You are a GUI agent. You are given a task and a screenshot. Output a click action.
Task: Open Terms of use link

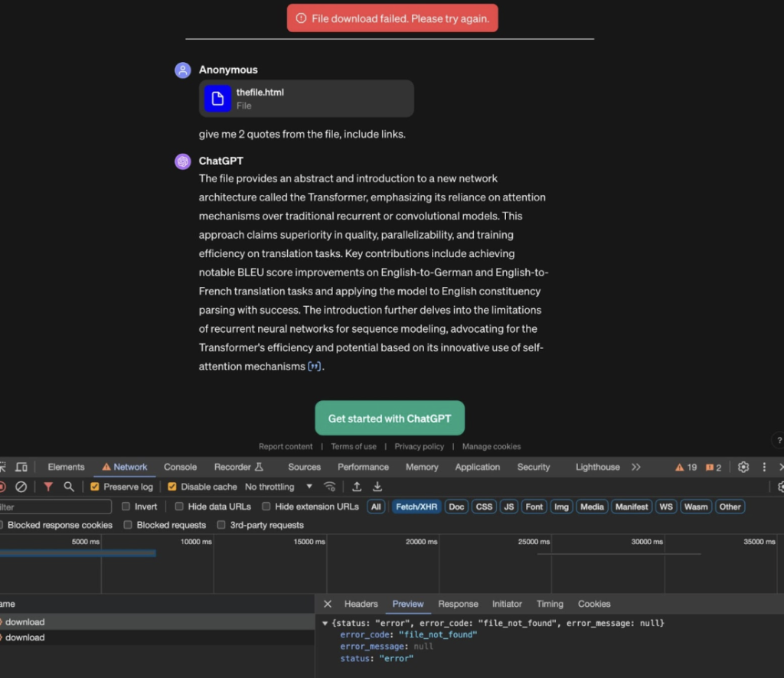coord(354,447)
